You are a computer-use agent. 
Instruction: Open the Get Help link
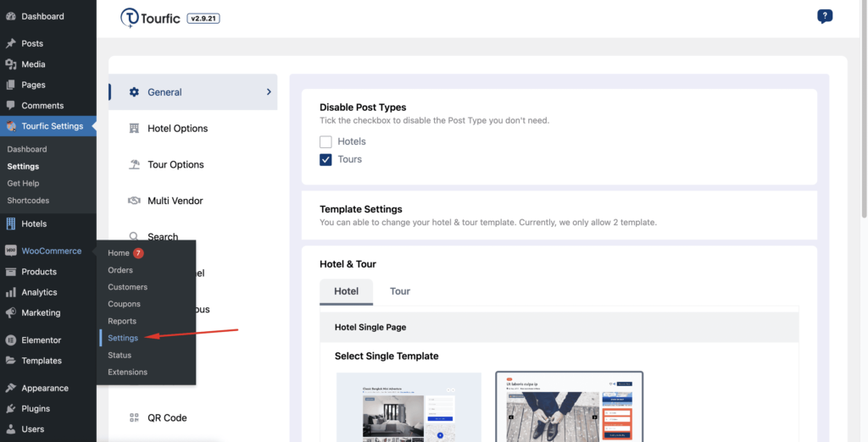point(23,183)
